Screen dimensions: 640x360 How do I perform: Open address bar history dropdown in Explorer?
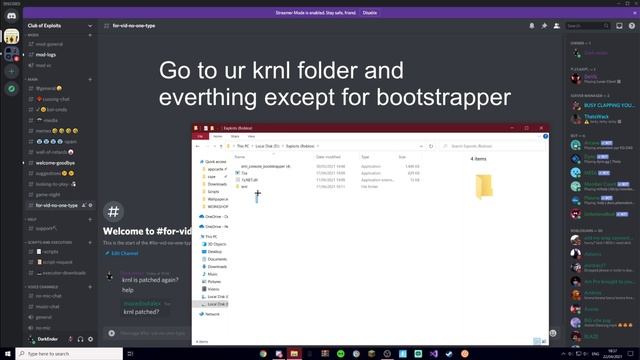[x=421, y=146]
